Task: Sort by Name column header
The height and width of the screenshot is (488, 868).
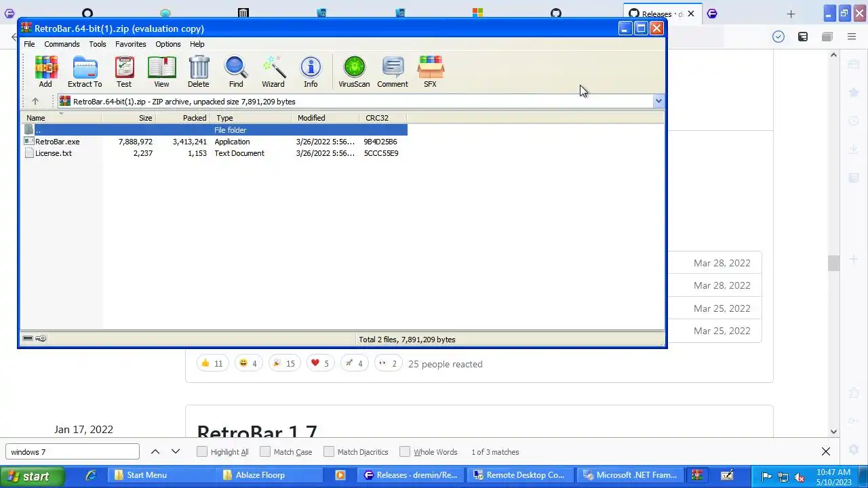Action: pyautogui.click(x=62, y=118)
